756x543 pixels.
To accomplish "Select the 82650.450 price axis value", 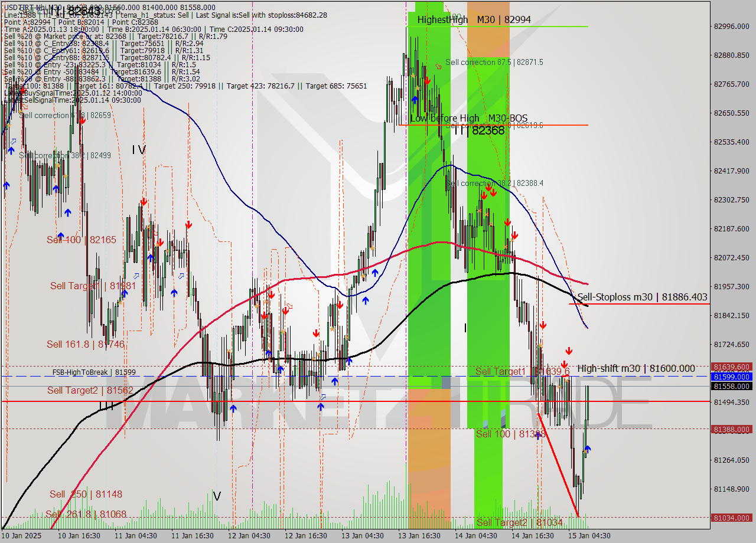I will tap(731, 113).
